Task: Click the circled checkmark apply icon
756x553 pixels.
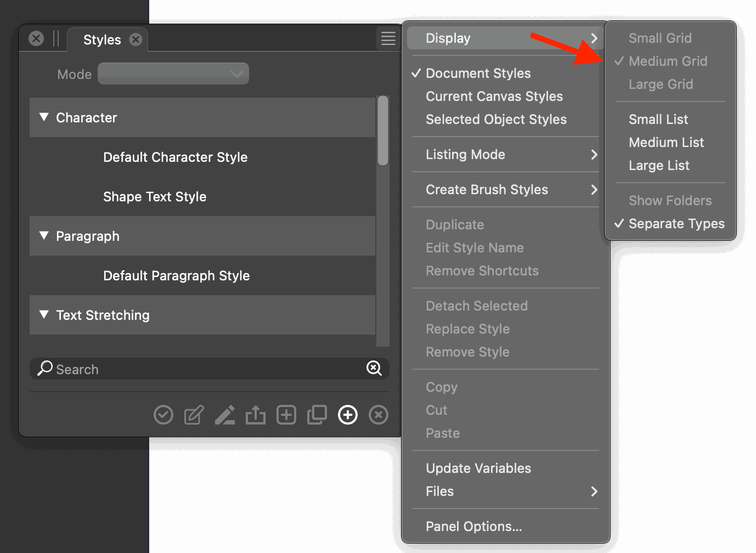Action: point(163,415)
